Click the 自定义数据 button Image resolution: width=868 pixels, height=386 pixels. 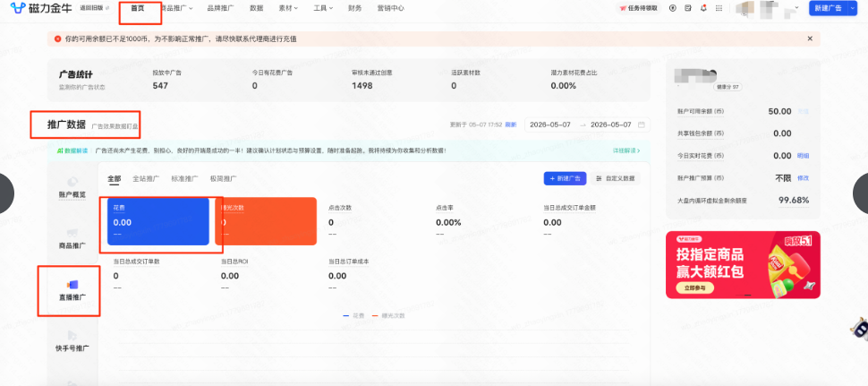tap(616, 178)
